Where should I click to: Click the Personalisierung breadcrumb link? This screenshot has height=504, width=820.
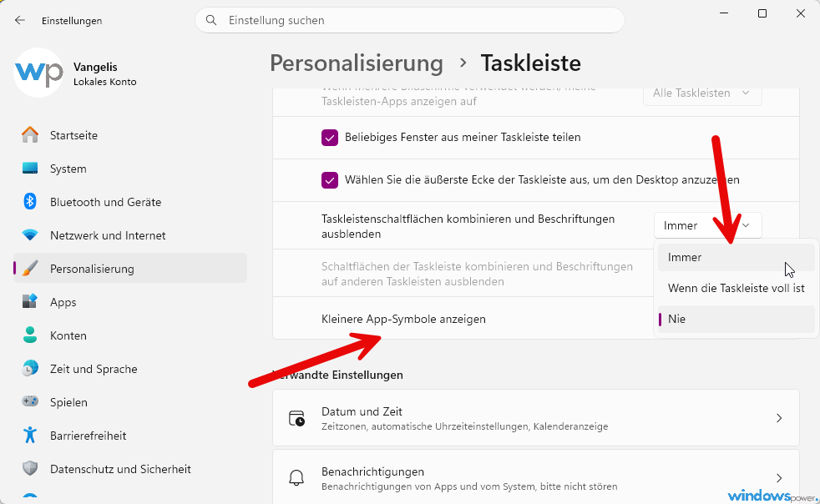coord(356,63)
